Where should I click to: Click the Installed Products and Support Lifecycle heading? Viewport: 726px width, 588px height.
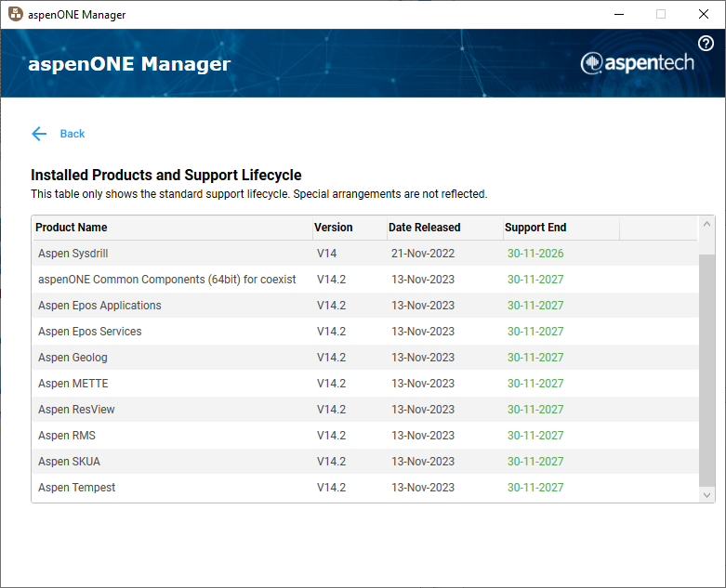click(x=165, y=175)
